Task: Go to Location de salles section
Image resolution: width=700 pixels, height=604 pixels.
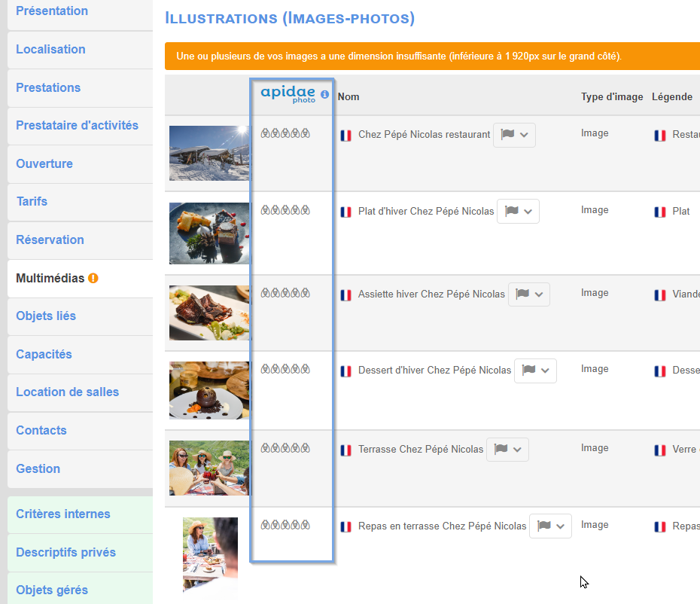Action: pos(81,392)
